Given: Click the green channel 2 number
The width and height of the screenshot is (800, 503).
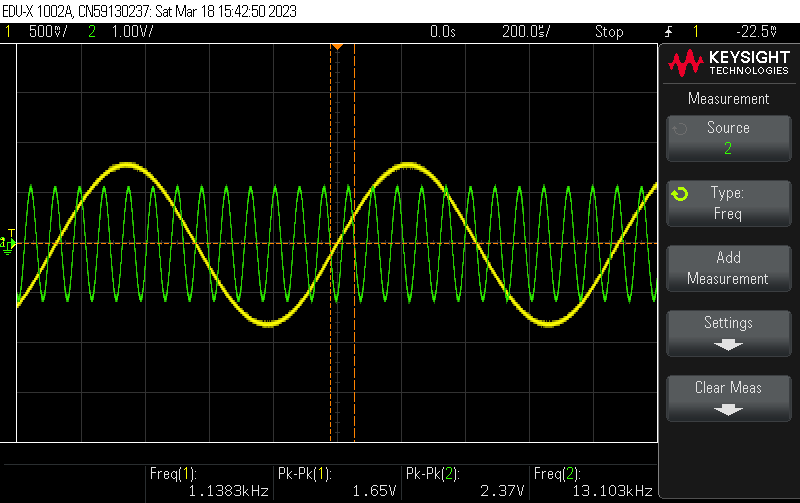Looking at the screenshot, I should pos(92,32).
